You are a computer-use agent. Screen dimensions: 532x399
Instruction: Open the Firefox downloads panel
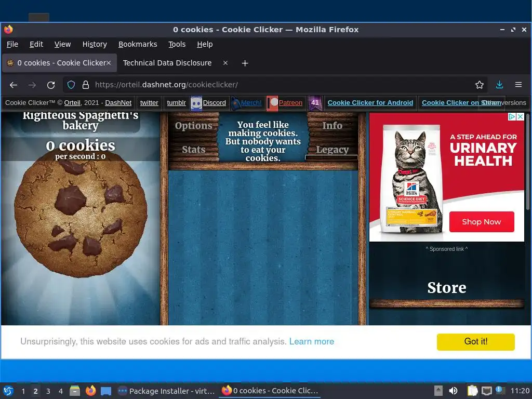(499, 85)
